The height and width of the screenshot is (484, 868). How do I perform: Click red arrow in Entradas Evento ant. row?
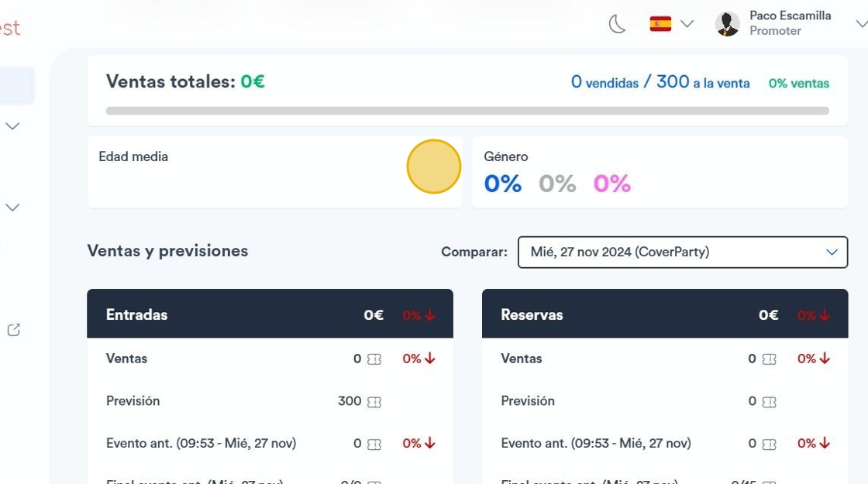click(430, 443)
